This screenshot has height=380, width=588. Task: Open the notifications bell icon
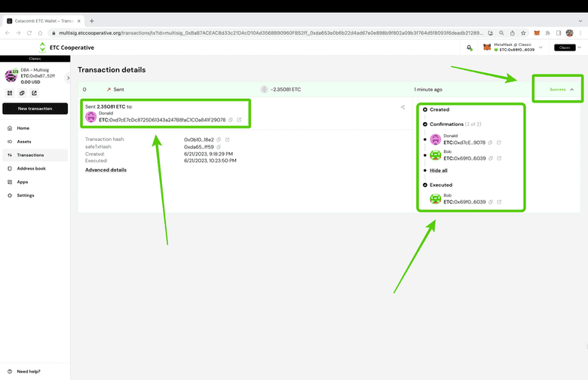469,47
